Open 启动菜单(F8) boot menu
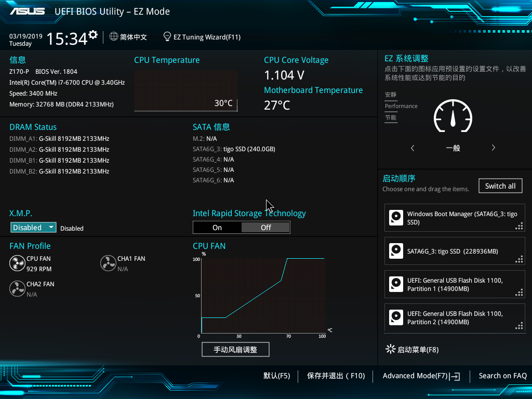 click(x=418, y=350)
